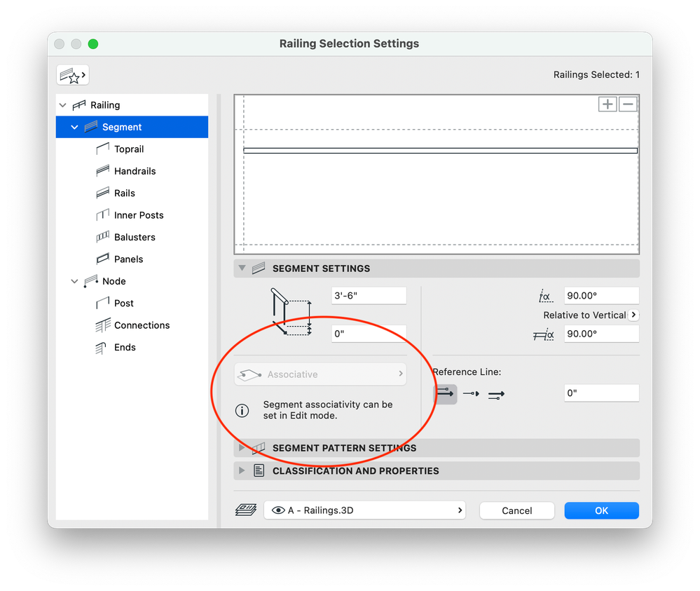Image resolution: width=700 pixels, height=591 pixels.
Task: Select Ends under Node
Action: pos(125,347)
